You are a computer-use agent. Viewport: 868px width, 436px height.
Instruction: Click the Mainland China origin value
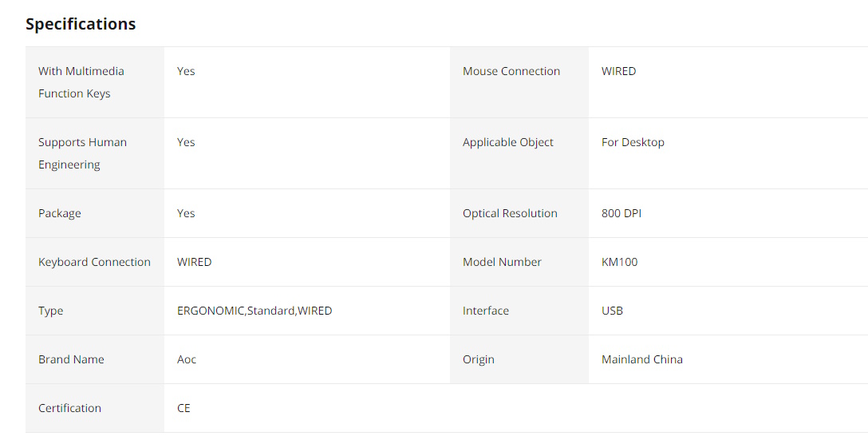pos(642,359)
